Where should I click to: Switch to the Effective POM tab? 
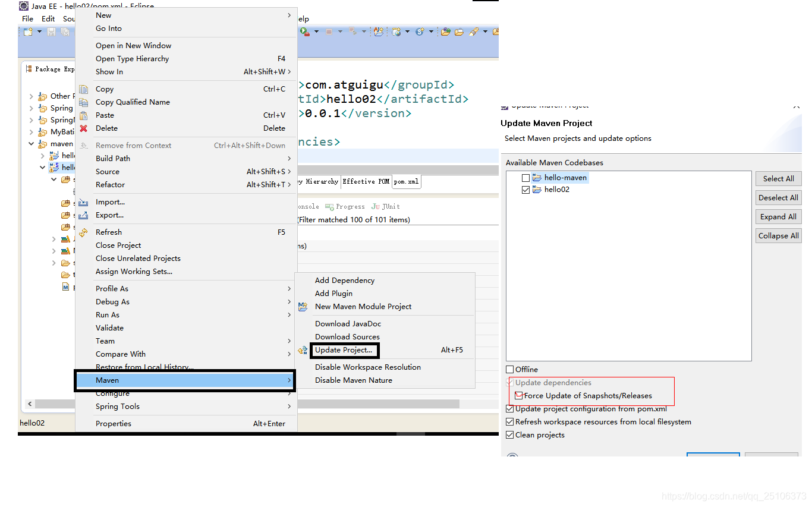tap(366, 182)
